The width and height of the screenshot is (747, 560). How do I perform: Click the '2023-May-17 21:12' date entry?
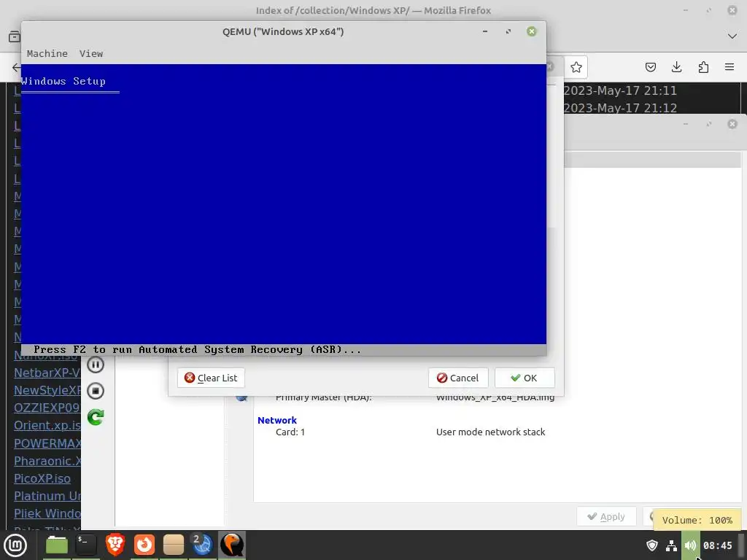(620, 108)
